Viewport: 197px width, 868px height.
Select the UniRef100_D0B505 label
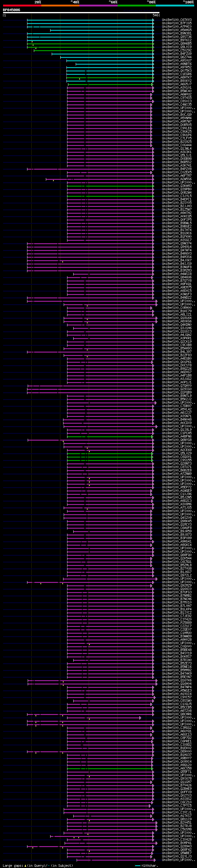pos(177,125)
